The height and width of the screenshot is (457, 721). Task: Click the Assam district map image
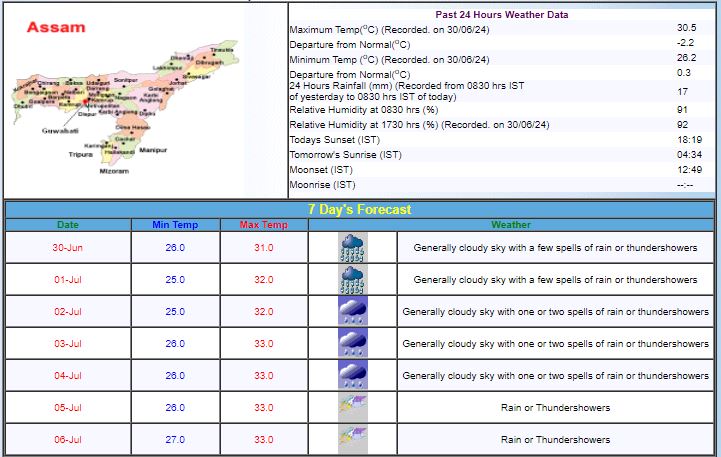[125, 103]
